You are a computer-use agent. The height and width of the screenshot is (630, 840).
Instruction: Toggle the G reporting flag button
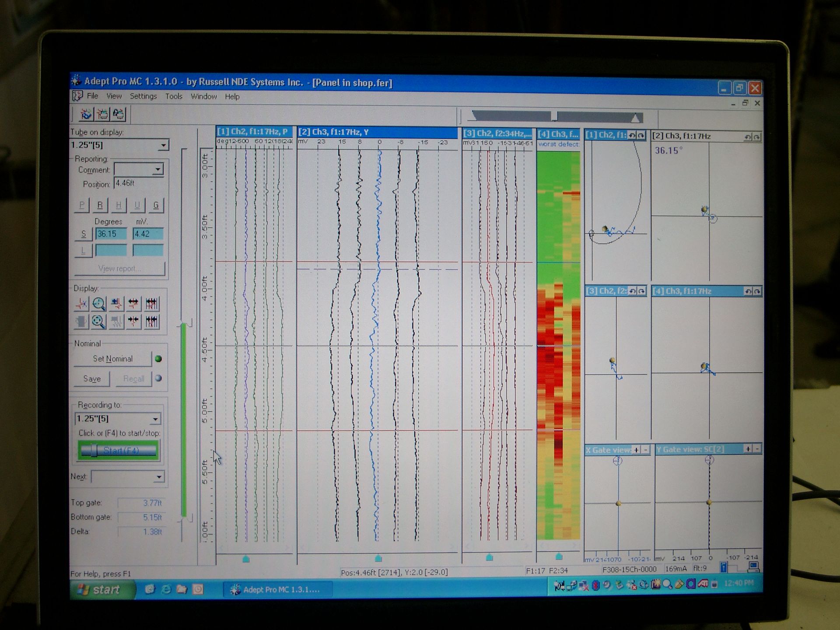coord(156,205)
